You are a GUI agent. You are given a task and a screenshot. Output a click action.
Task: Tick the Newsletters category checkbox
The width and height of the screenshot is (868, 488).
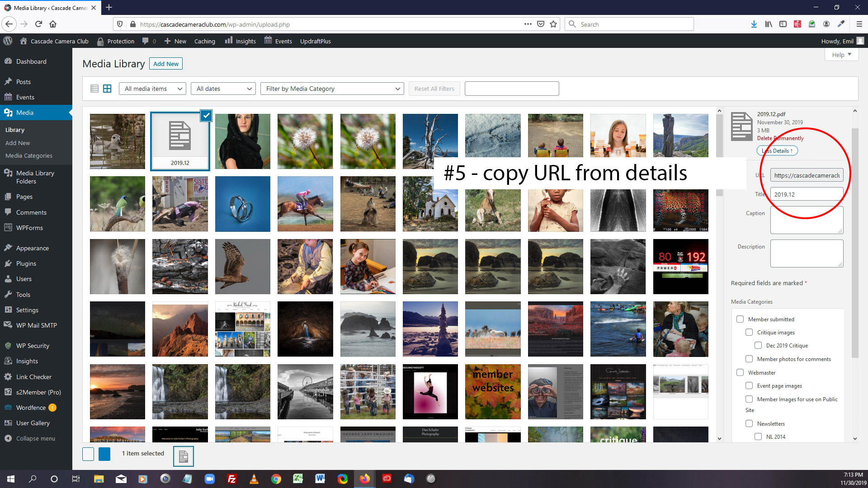tap(749, 424)
